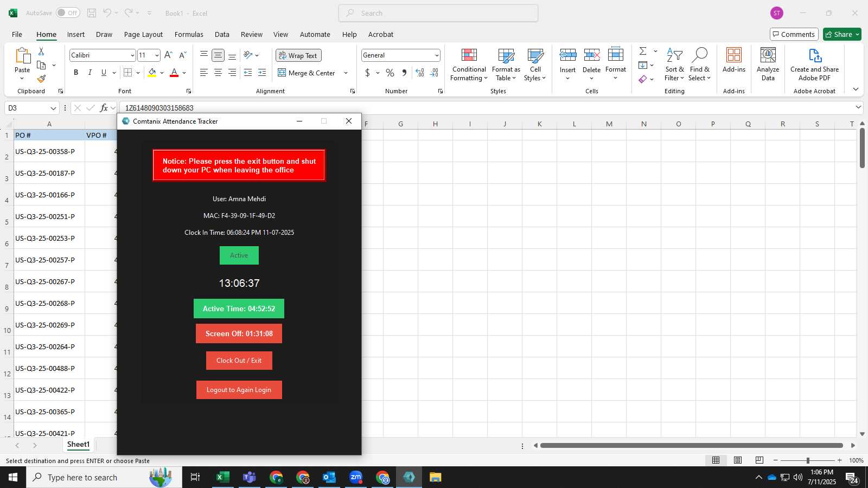Open Zoom from the taskbar
Image resolution: width=868 pixels, height=488 pixels.
tap(355, 477)
